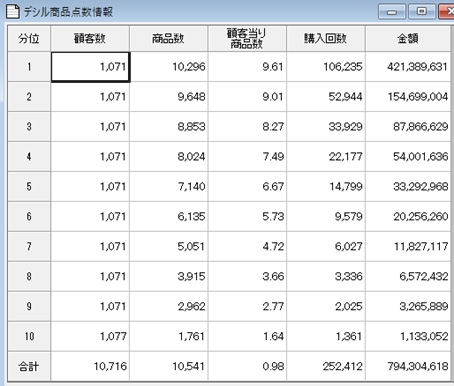Click the document icon in title bar

(x=13, y=11)
